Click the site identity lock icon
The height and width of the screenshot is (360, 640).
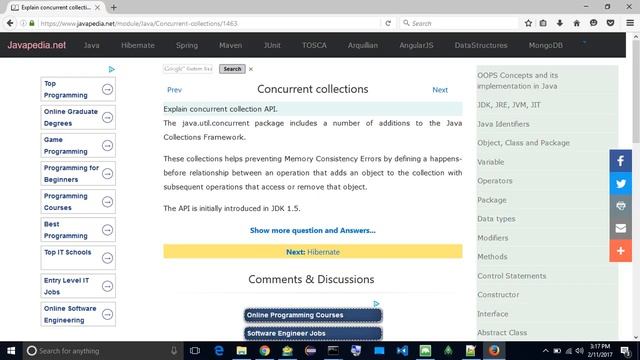tap(32, 23)
